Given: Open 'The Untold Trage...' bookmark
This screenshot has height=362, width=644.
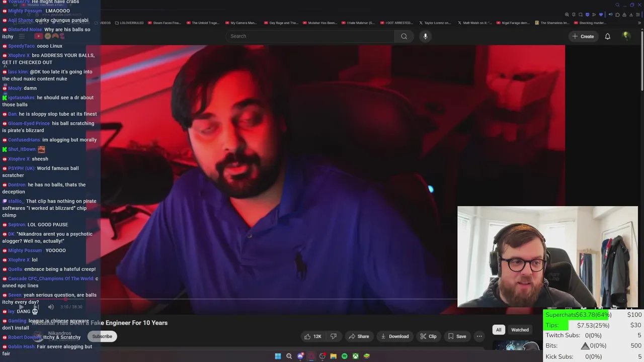Looking at the screenshot, I should click(204, 23).
